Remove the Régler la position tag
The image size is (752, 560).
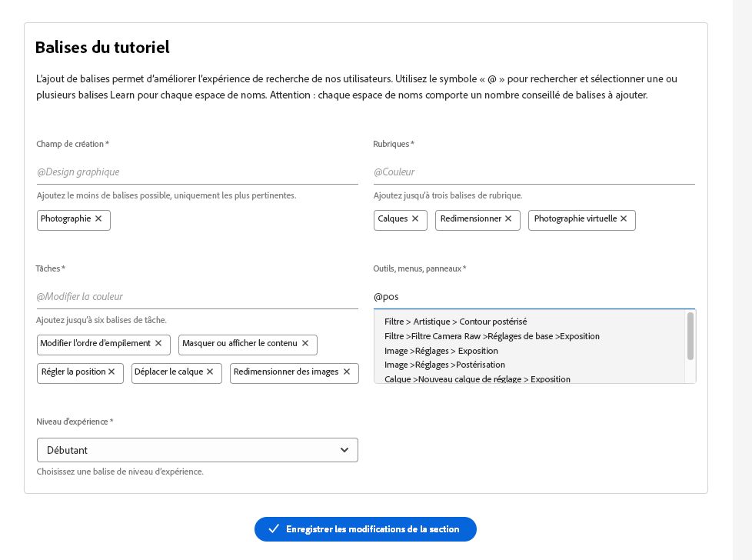coord(111,372)
